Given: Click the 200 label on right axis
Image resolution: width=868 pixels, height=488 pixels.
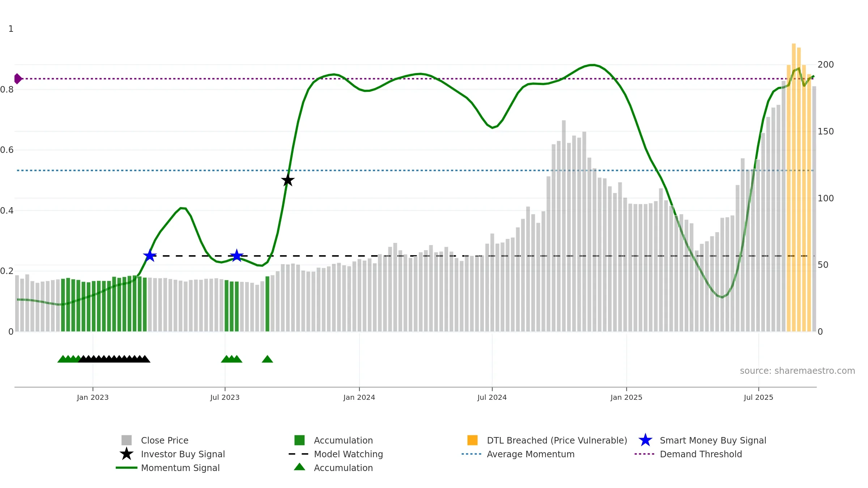Looking at the screenshot, I should click(x=826, y=65).
